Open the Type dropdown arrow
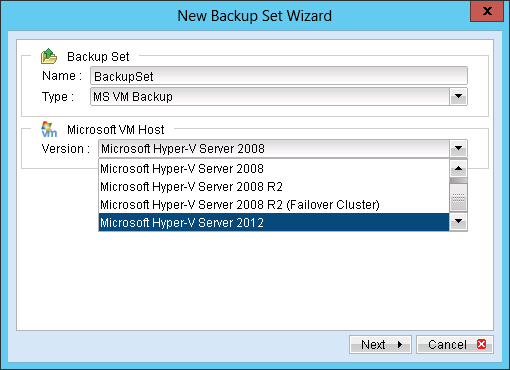 point(458,97)
